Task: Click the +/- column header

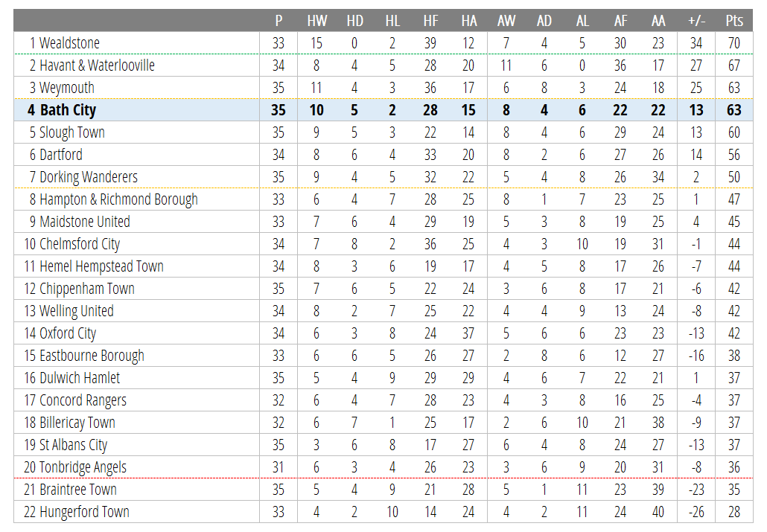Action: point(696,21)
